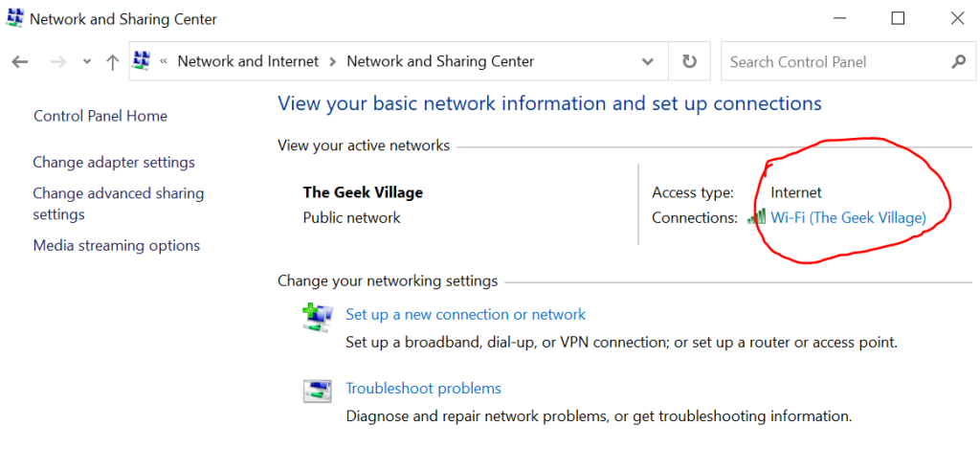The height and width of the screenshot is (470, 980).
Task: Click the search magnifier icon
Action: tap(958, 61)
